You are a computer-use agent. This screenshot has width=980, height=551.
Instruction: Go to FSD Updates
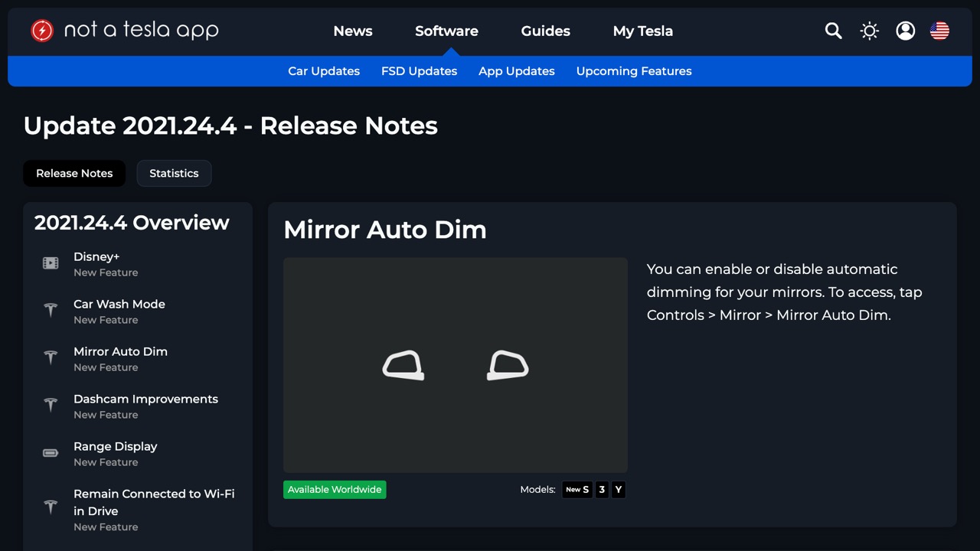pos(419,71)
